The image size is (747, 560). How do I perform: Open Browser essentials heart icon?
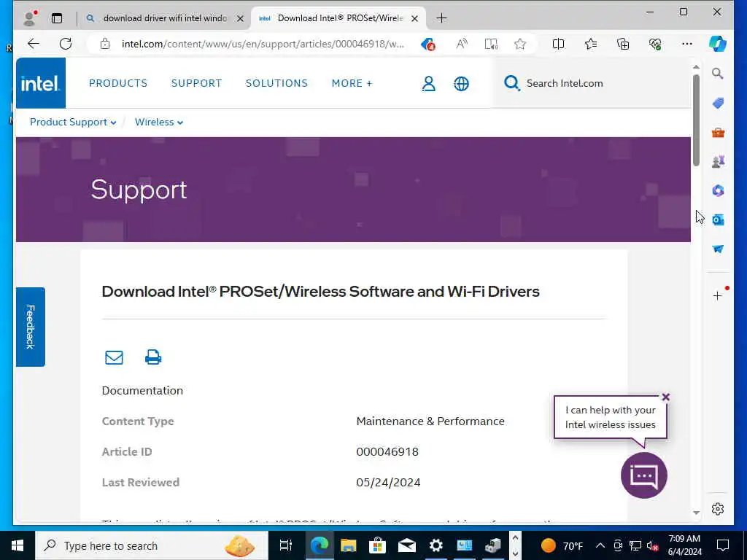655,44
